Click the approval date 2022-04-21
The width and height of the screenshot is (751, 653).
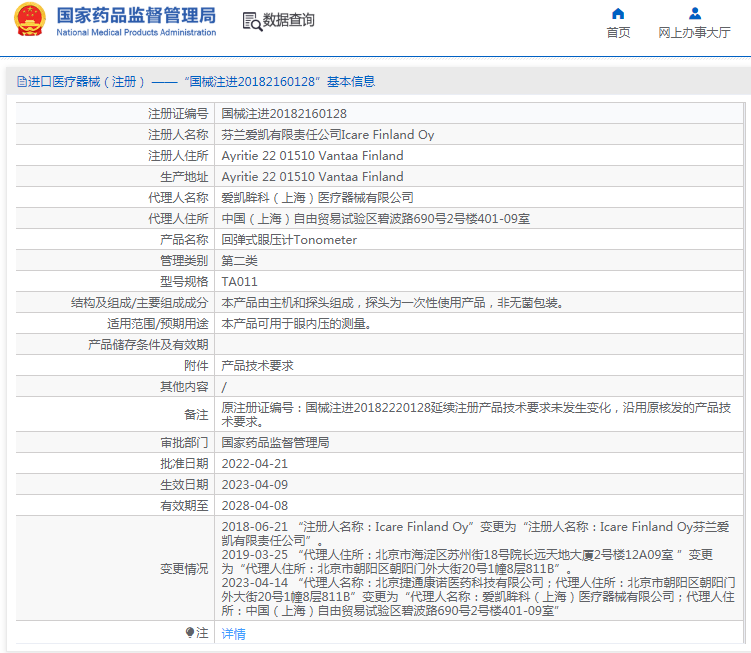(x=254, y=463)
